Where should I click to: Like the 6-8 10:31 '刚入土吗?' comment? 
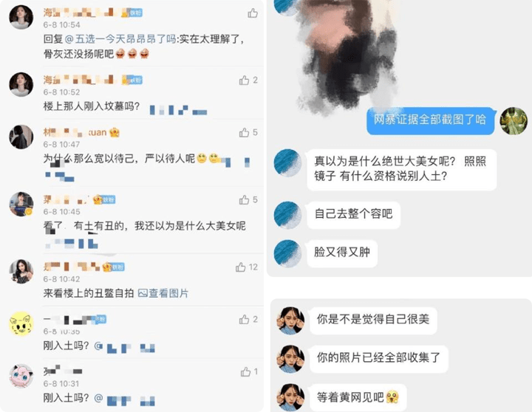coord(245,372)
